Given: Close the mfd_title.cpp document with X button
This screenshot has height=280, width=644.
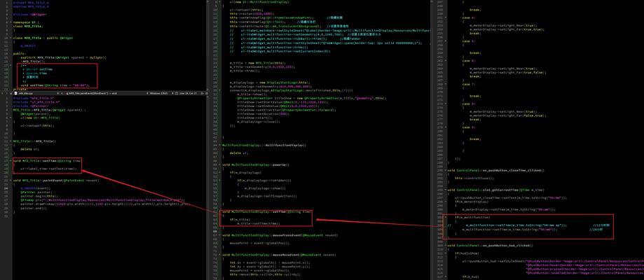Looking at the screenshot, I should [x=62, y=93].
